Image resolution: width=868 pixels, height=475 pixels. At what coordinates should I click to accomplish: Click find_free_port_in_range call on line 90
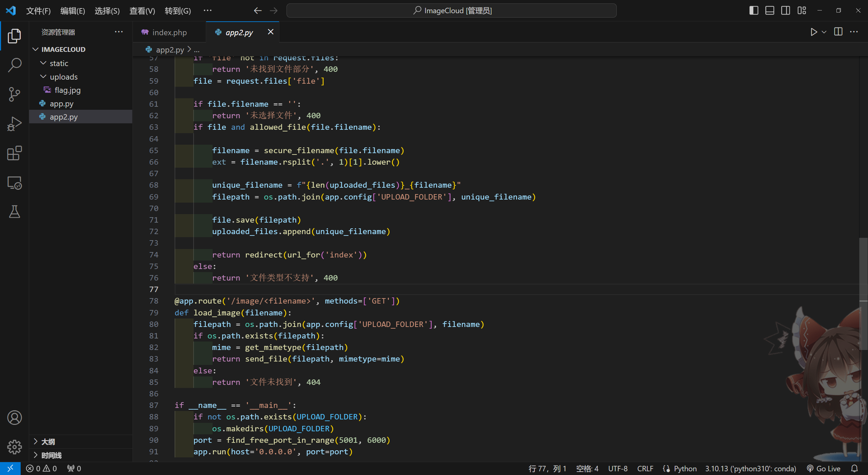pos(280,440)
